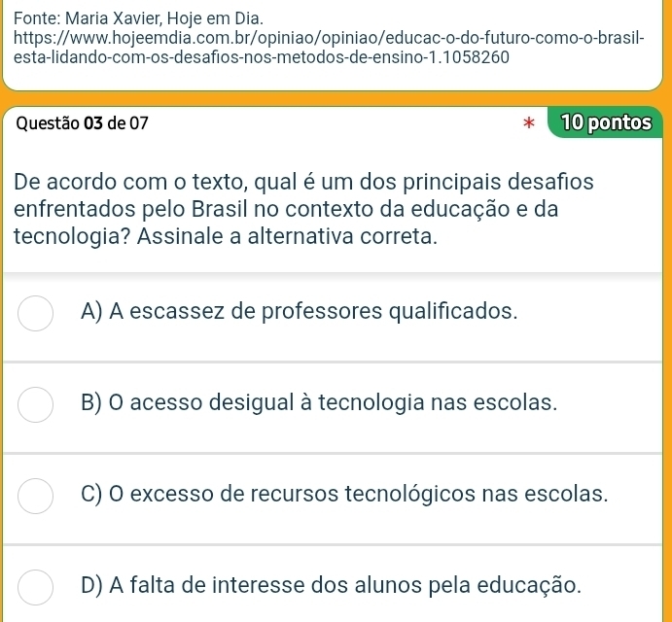
Task: Click text 'A escassez de professores qualificados'
Action: 313,312
